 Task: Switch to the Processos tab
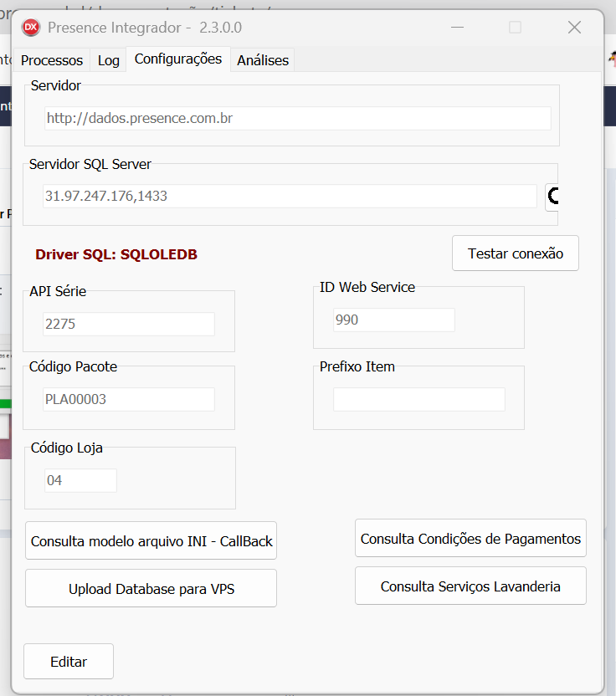[52, 60]
